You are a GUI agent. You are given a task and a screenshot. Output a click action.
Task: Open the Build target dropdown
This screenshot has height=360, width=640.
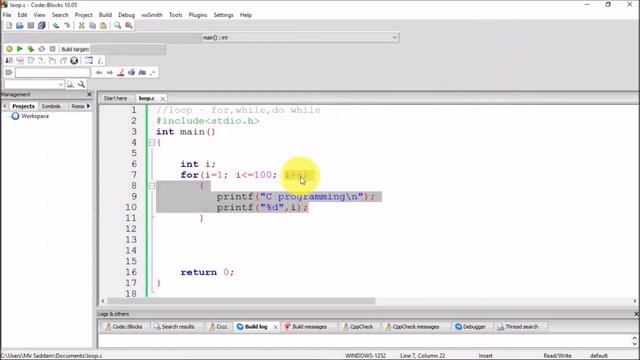[128, 49]
